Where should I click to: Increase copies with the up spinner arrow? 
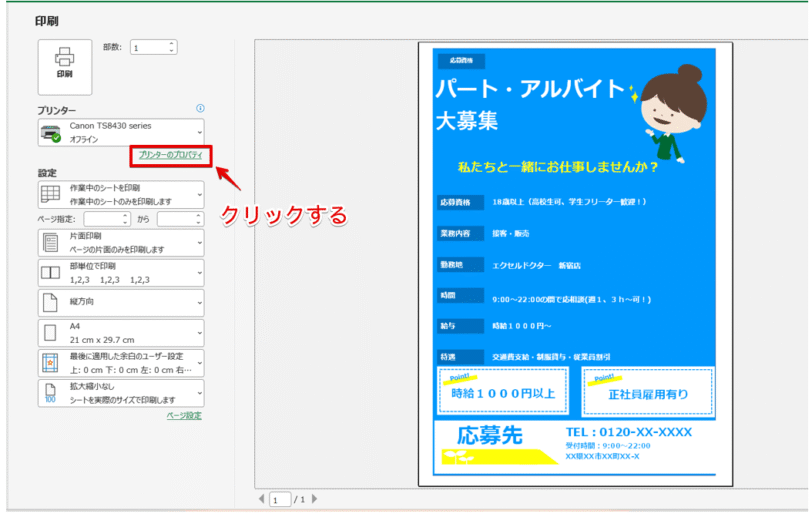(172, 43)
